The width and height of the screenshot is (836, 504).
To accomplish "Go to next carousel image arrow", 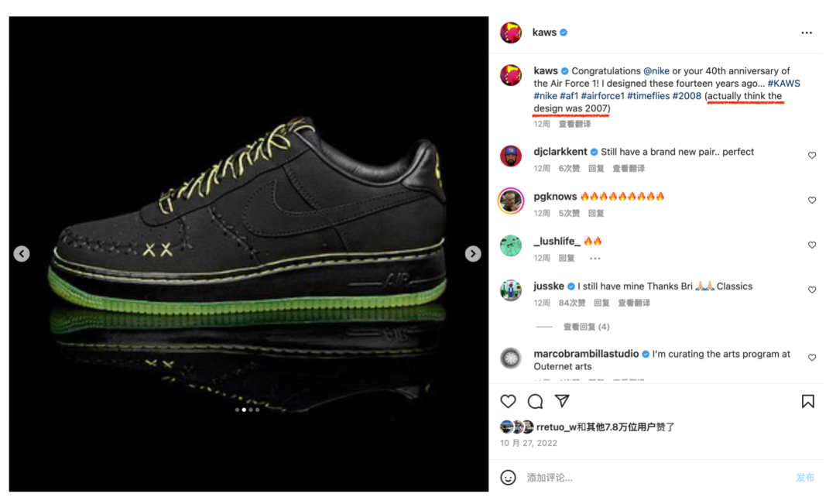I will 473,254.
